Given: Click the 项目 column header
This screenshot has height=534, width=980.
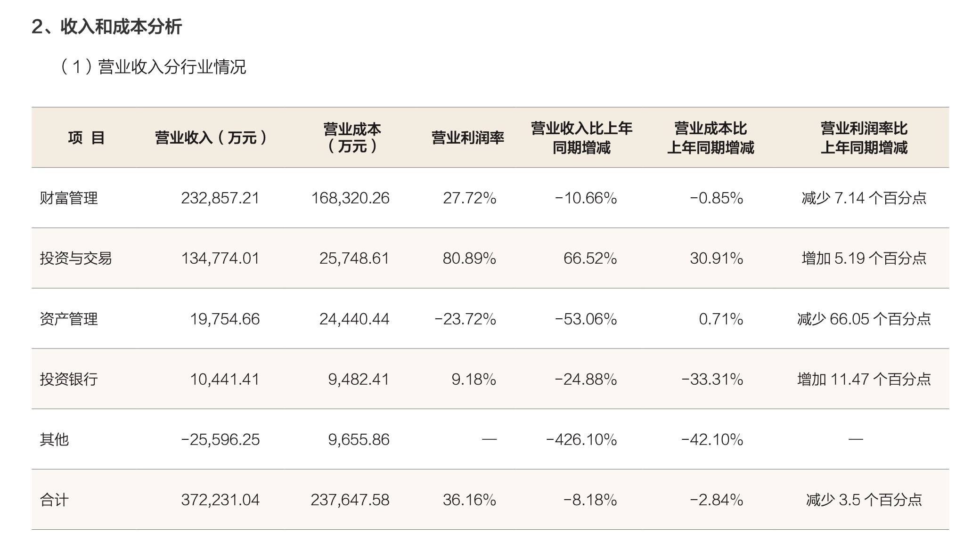Looking at the screenshot, I should (86, 138).
